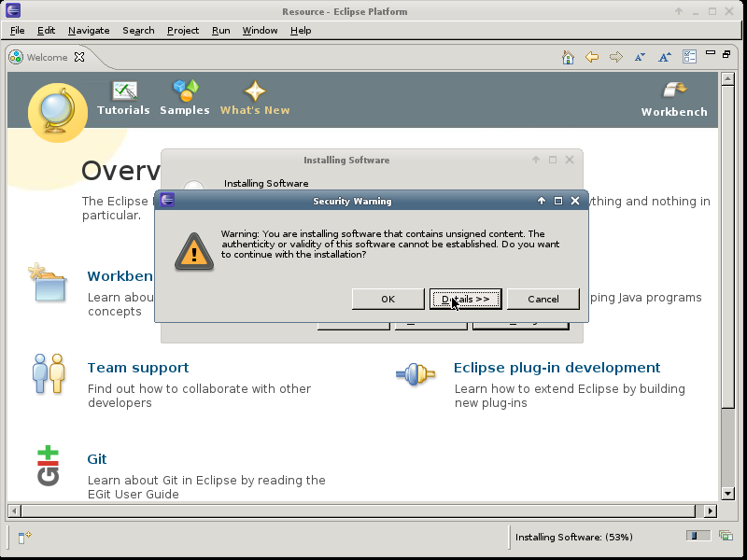Click the vertical scrollbar down arrow
This screenshot has width=747, height=560.
(727, 494)
